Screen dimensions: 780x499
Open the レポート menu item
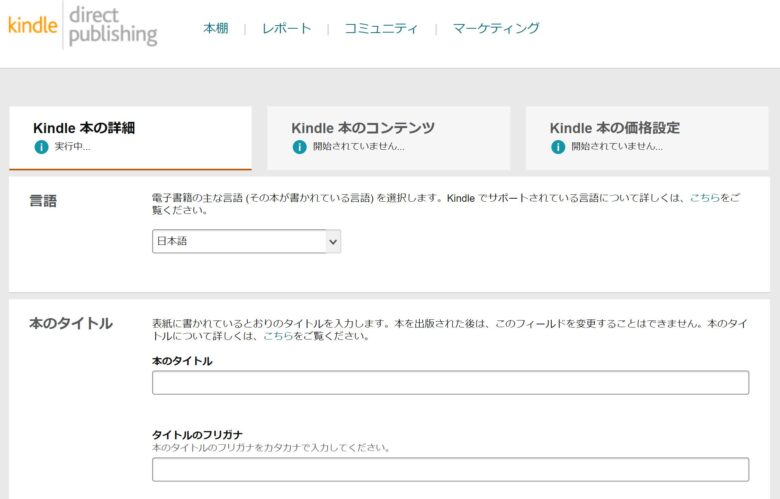pos(287,28)
